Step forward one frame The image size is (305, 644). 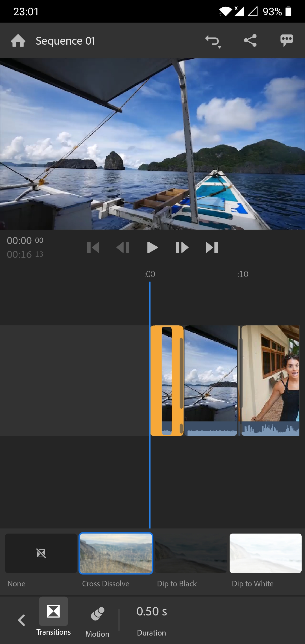click(x=182, y=248)
